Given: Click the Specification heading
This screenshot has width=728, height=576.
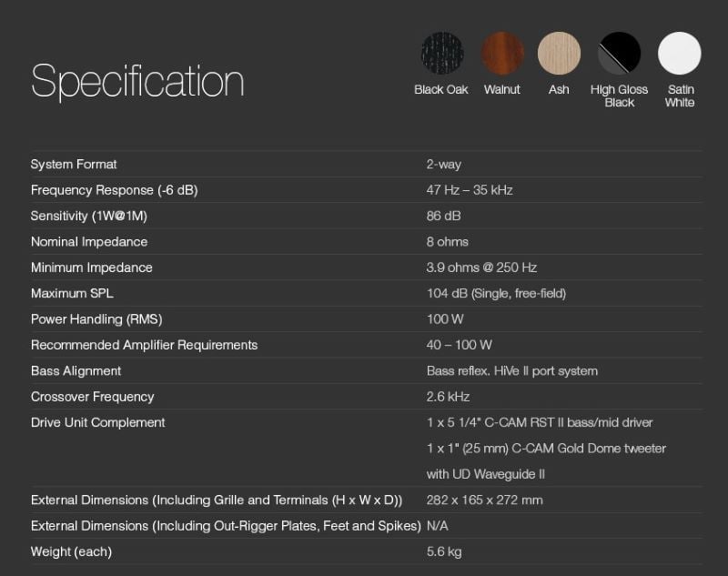Looking at the screenshot, I should tap(137, 82).
